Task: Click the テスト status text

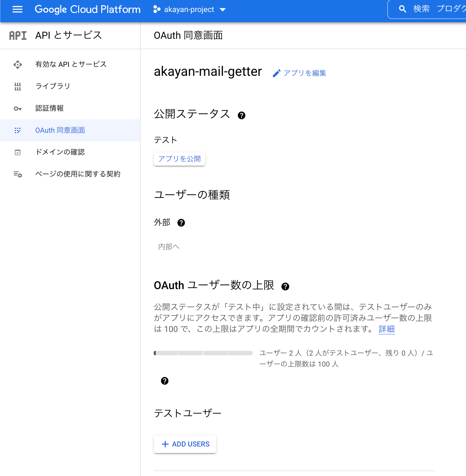Action: click(166, 140)
